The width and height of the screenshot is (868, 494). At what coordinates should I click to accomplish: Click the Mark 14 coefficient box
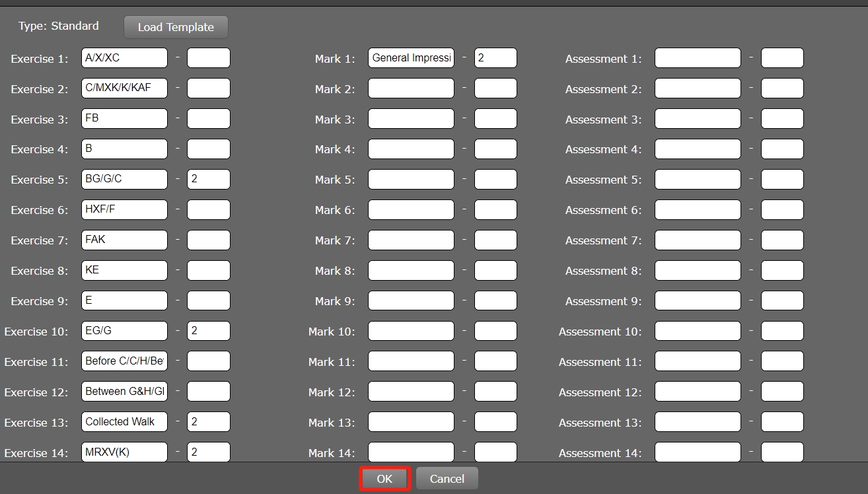click(x=495, y=452)
